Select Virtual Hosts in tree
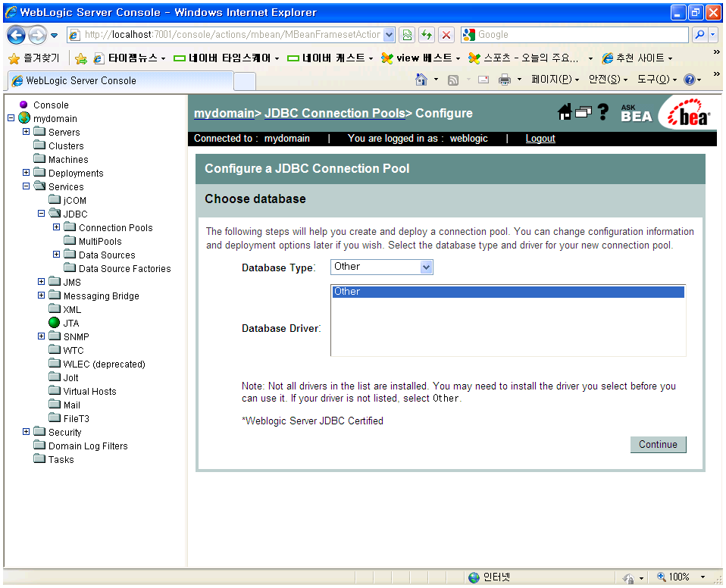Screen dimensions: 726x588 click(x=90, y=391)
